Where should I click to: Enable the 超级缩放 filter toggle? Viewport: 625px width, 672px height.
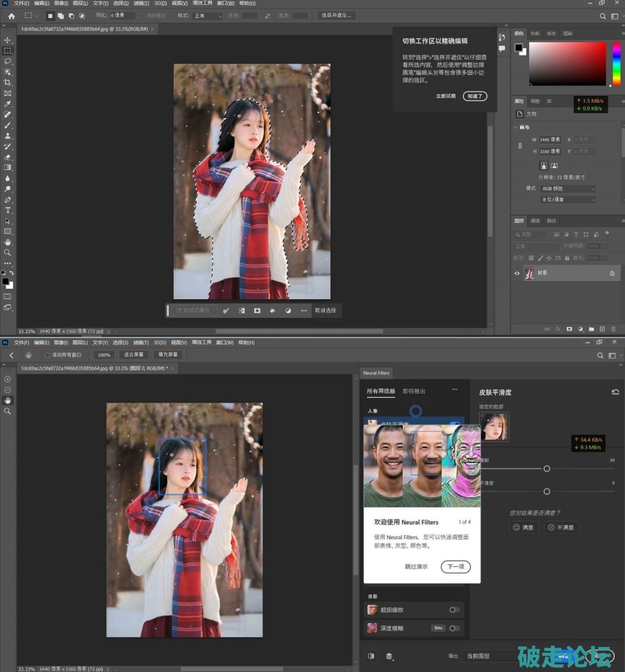coord(454,610)
